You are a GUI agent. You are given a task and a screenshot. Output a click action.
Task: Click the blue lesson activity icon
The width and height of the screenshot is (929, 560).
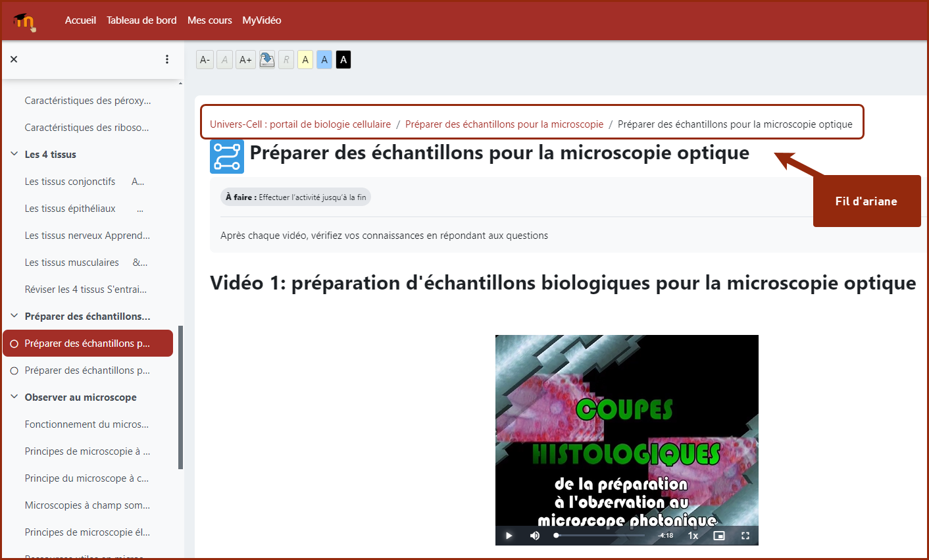(227, 157)
